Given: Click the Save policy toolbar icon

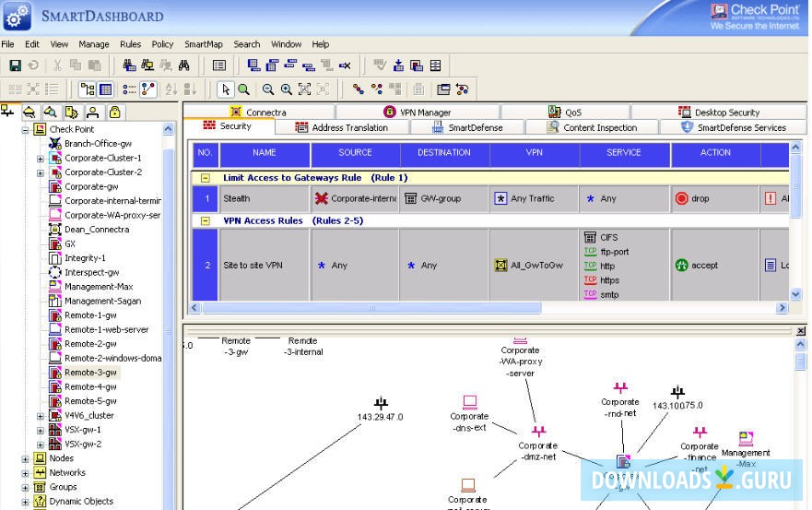Looking at the screenshot, I should [15, 65].
